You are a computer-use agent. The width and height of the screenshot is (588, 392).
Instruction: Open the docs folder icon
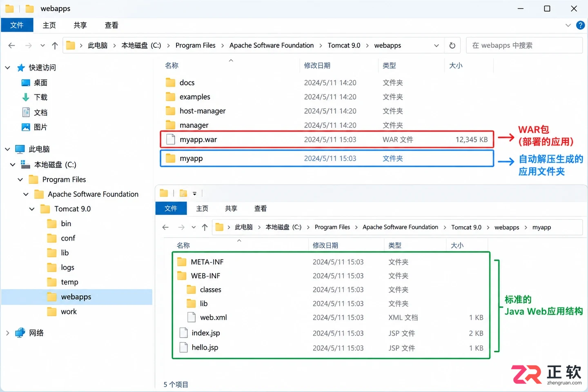(170, 82)
